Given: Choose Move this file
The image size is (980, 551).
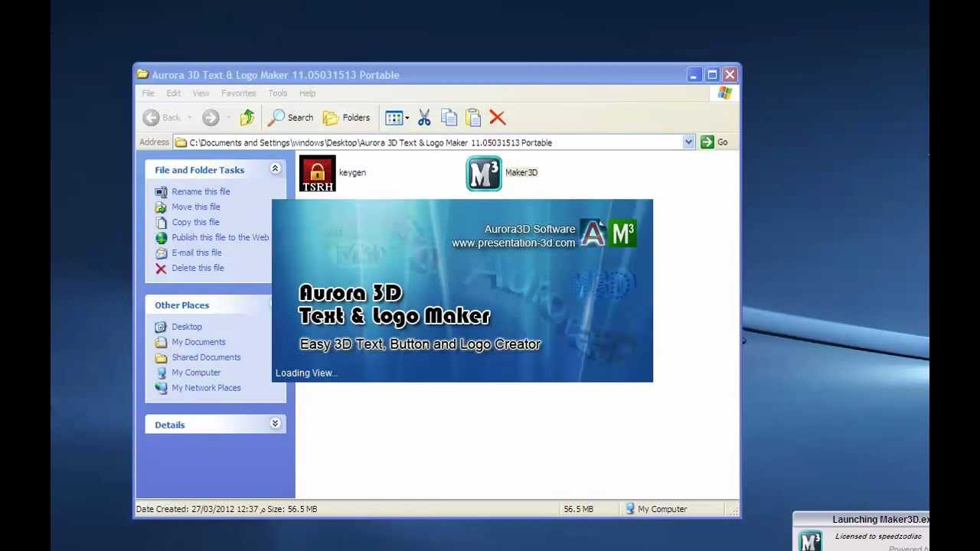Looking at the screenshot, I should (x=196, y=207).
